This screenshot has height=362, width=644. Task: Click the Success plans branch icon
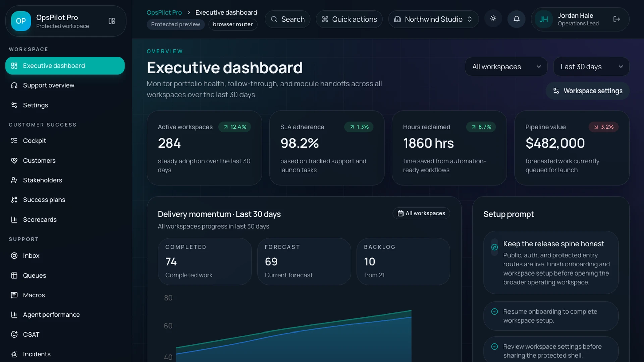coord(14,200)
